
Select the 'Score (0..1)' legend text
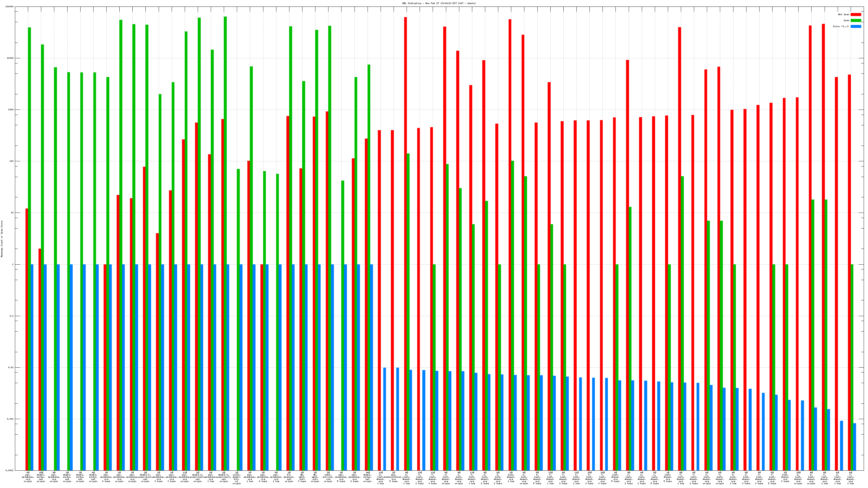tap(841, 26)
